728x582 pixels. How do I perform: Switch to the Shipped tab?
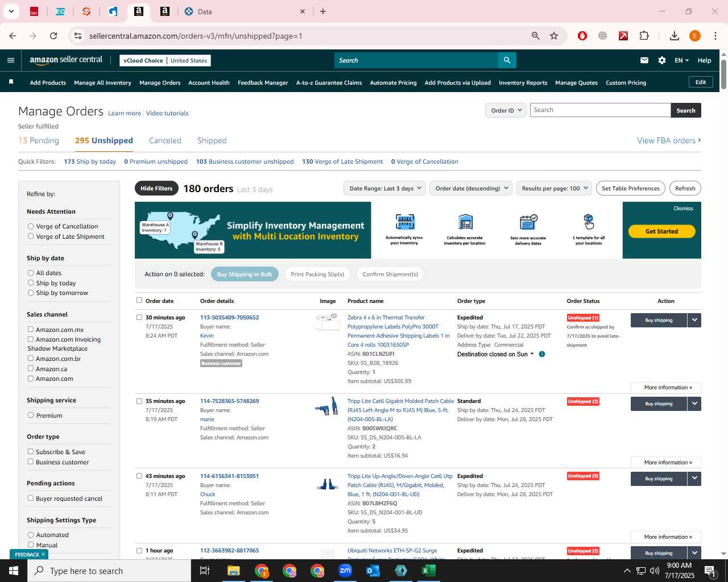(x=212, y=140)
